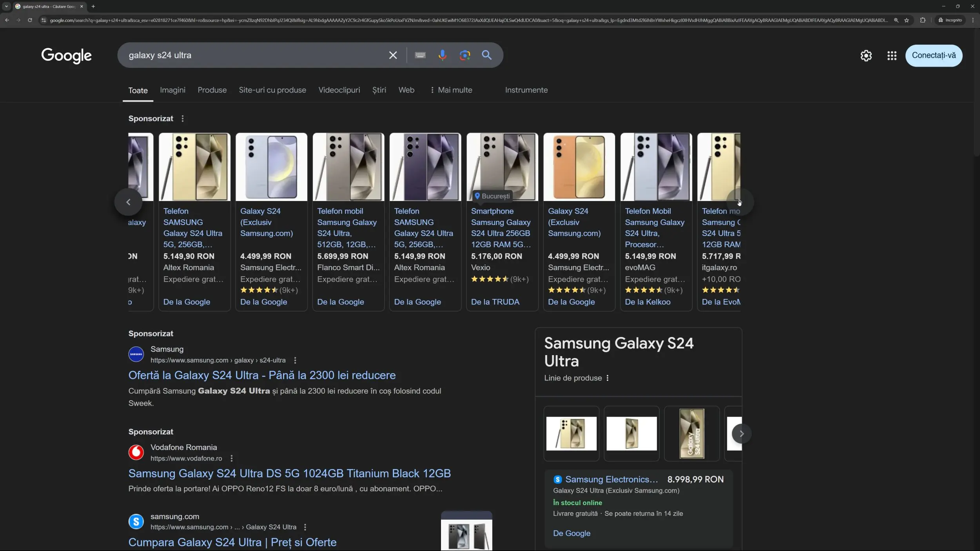
Task: Open a new browser tab
Action: [x=93, y=6]
